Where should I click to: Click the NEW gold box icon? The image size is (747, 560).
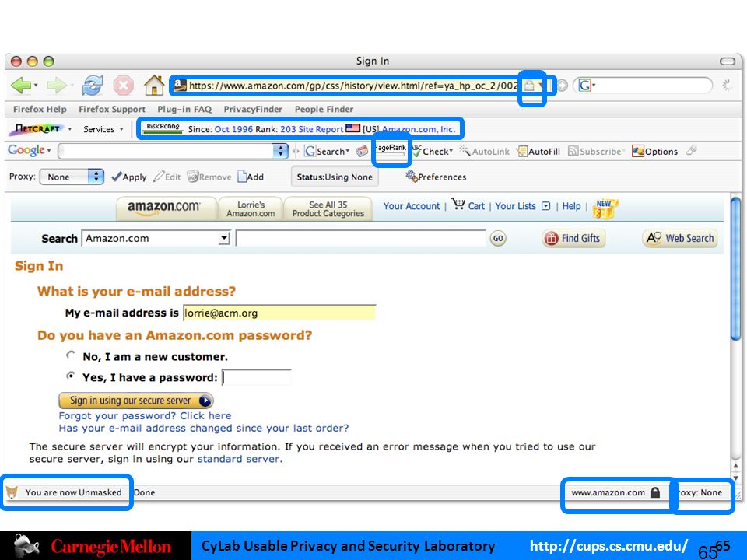click(605, 208)
